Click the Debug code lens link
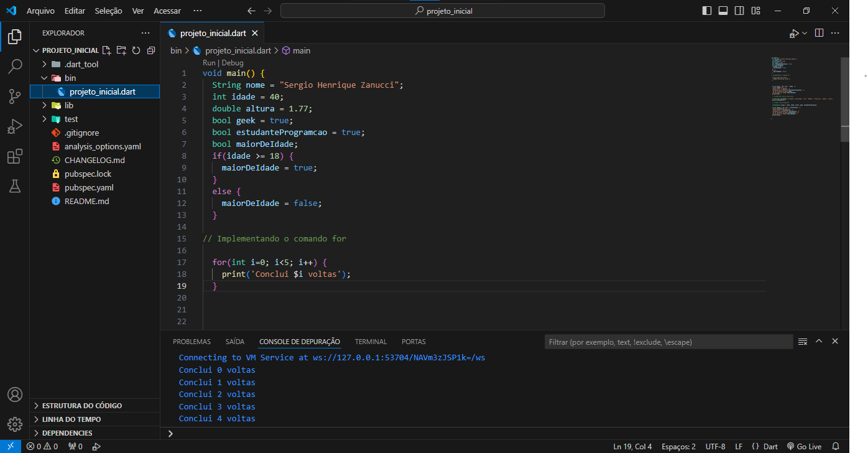 click(x=233, y=63)
